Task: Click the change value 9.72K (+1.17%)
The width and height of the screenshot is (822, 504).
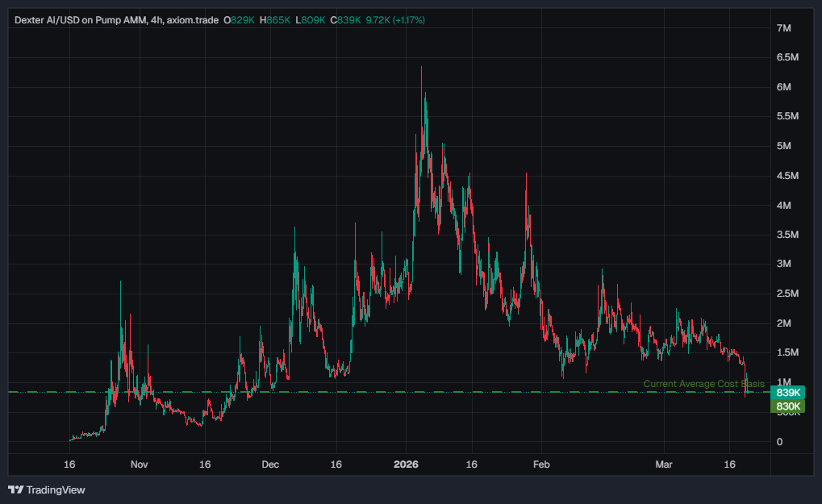Action: (395, 20)
